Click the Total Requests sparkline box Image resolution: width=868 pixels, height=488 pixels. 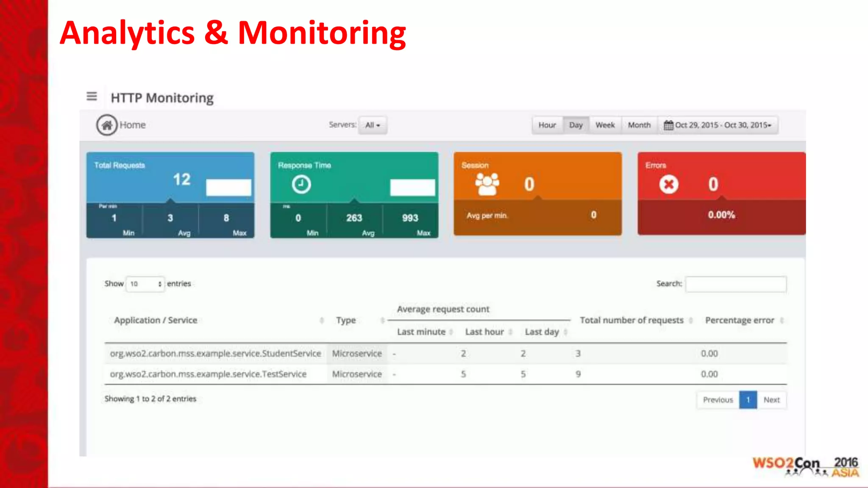pos(228,187)
